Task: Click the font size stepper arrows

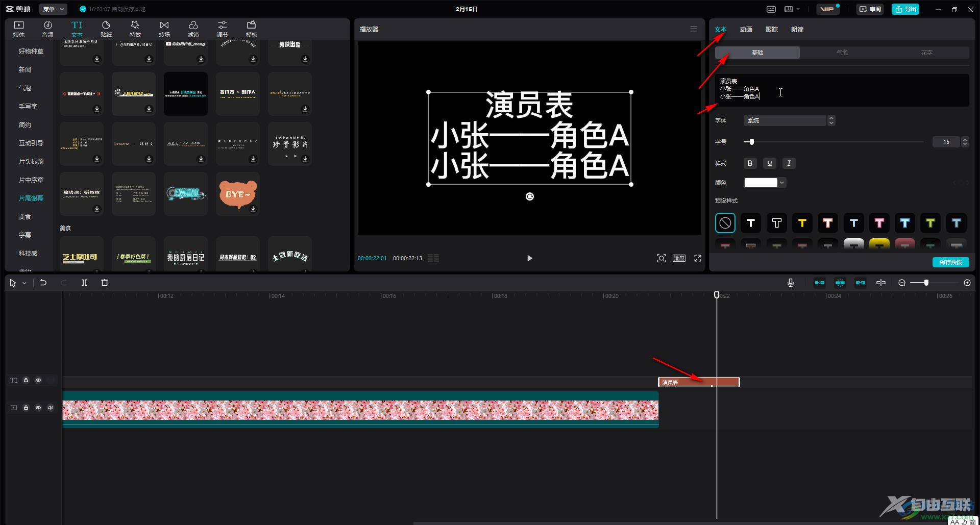Action: point(965,142)
